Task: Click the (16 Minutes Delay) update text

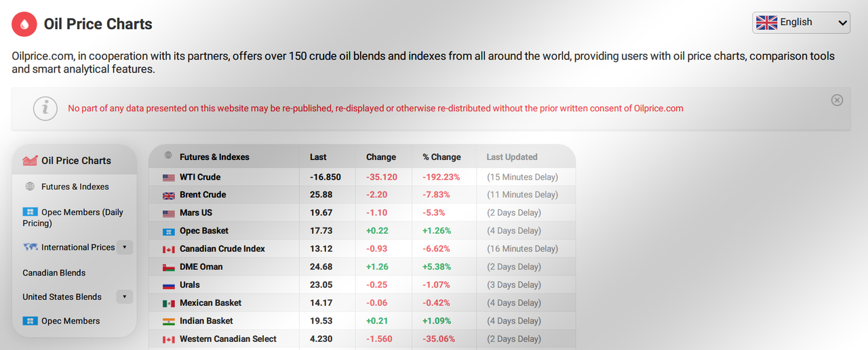Action: (x=523, y=249)
